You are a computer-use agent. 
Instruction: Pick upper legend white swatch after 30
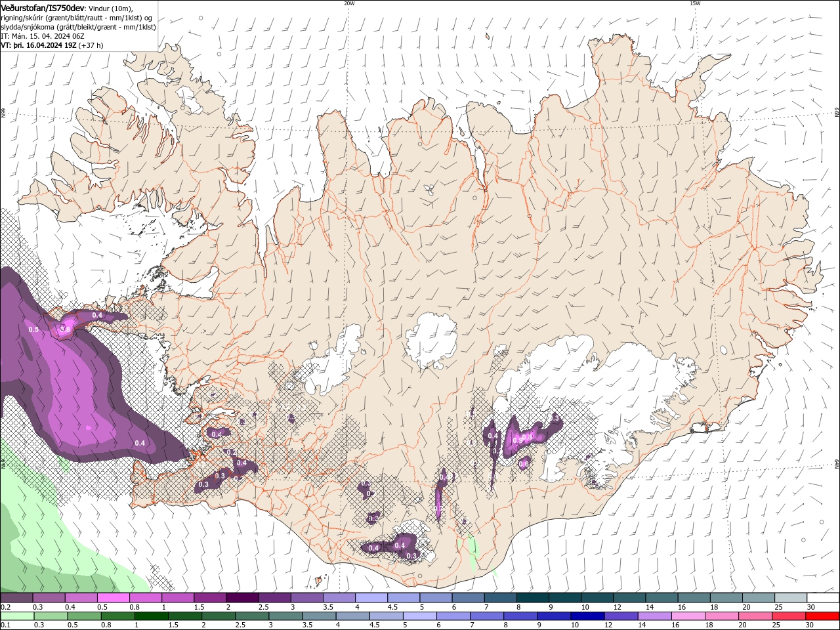click(x=824, y=598)
